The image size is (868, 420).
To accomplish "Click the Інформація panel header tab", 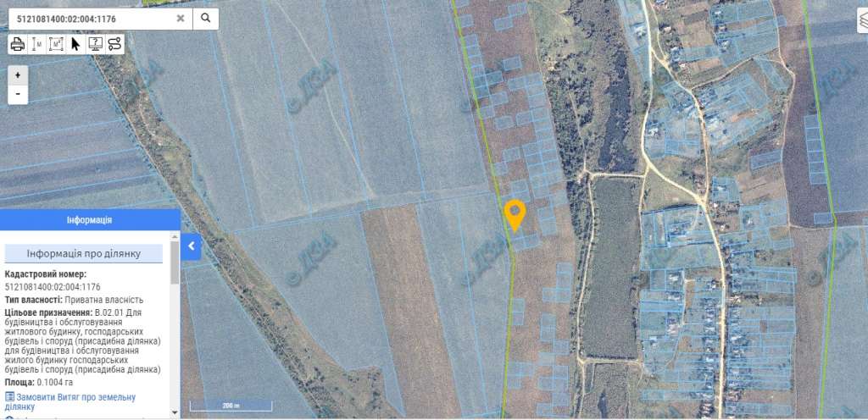I will 90,220.
